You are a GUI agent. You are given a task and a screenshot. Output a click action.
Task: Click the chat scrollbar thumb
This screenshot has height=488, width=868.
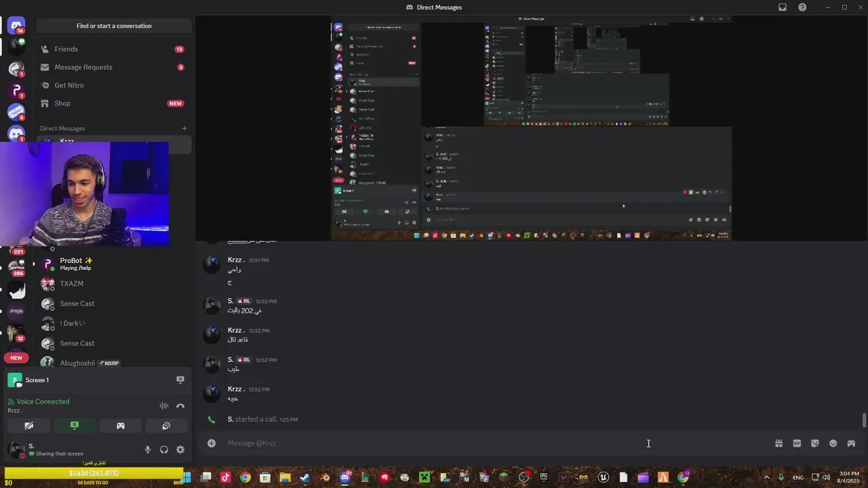point(864,420)
